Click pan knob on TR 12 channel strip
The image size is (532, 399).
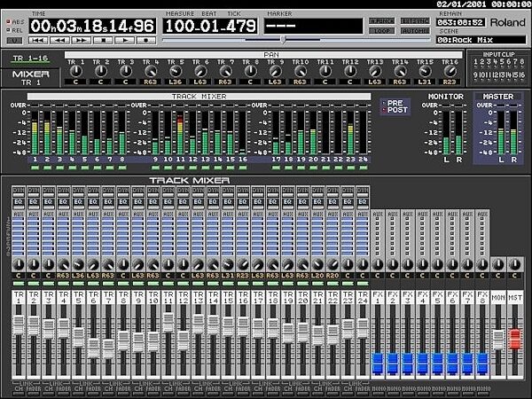(183, 264)
